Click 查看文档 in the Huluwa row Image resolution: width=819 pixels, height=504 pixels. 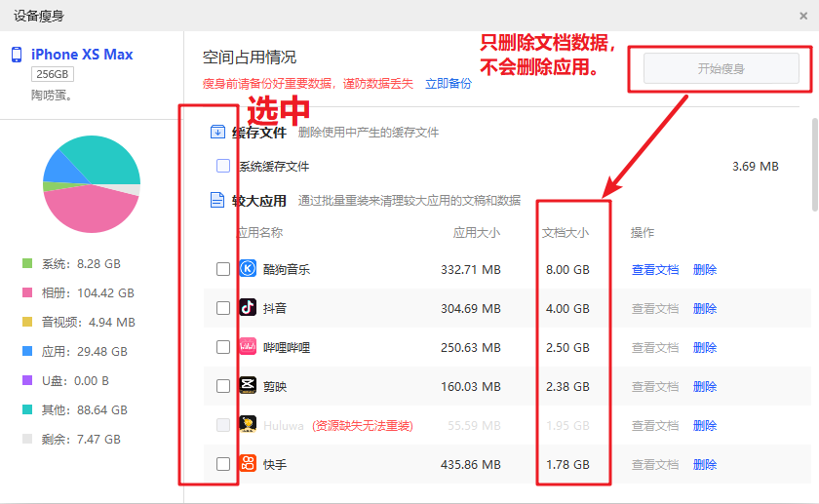tap(655, 426)
